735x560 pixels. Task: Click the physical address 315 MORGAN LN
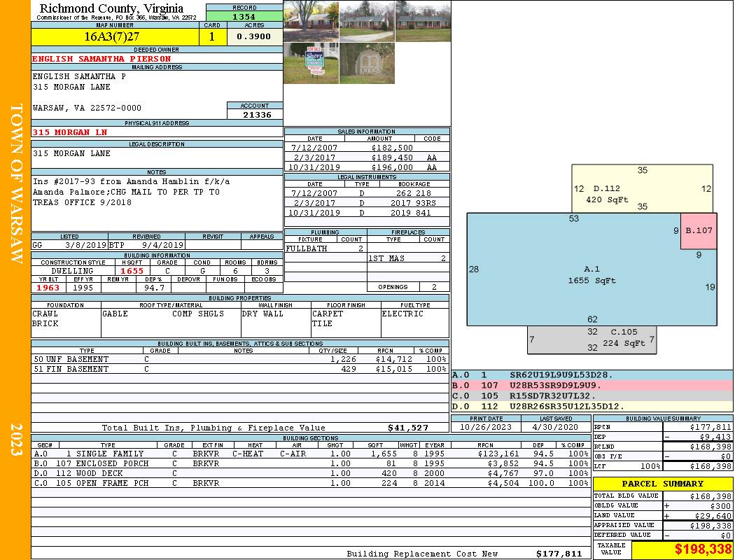click(70, 132)
